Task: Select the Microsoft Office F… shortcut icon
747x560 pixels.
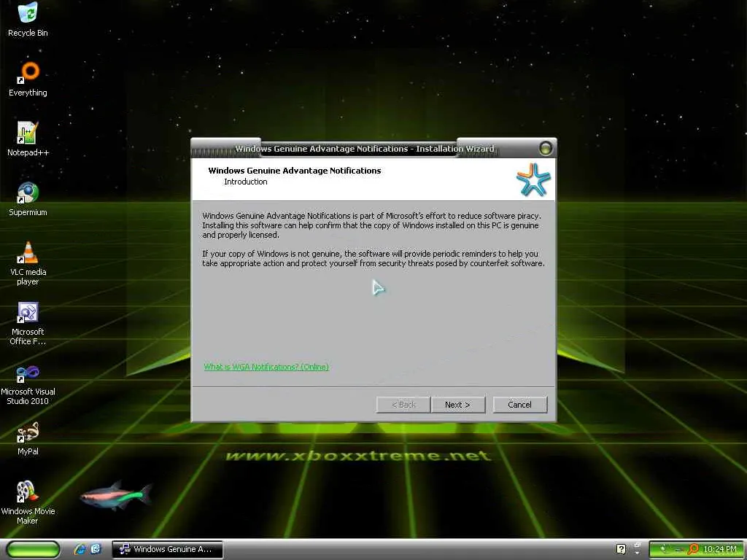Action: click(28, 323)
